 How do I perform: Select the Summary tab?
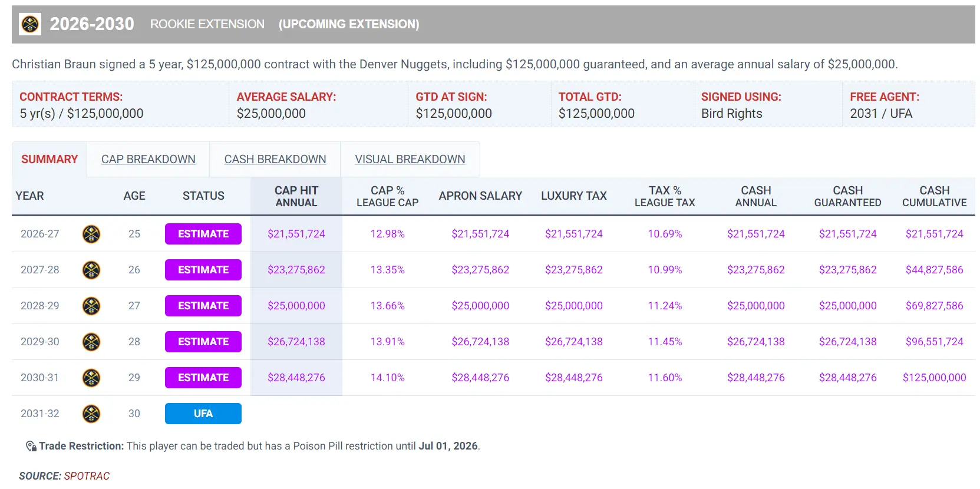(x=50, y=160)
